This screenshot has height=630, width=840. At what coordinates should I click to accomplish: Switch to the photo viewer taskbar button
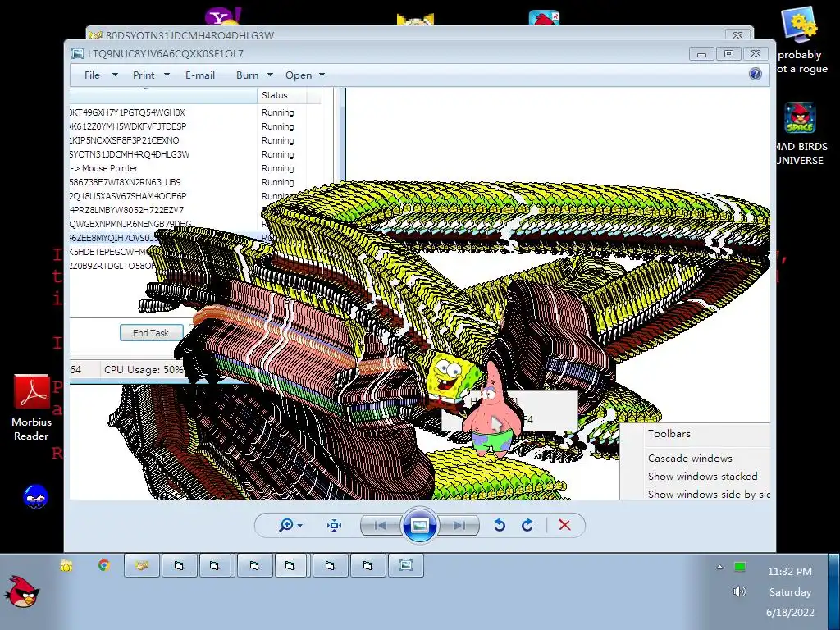(405, 565)
